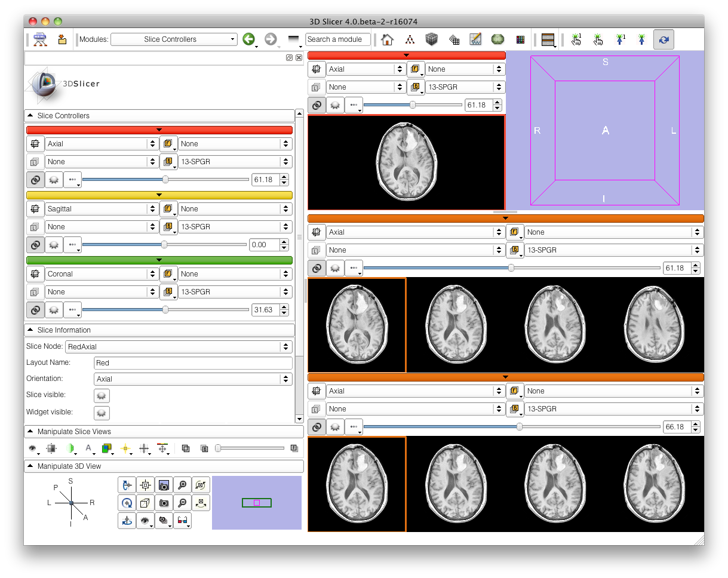The width and height of the screenshot is (728, 578).
Task: Click the load data icon in toolbar
Action: (62, 39)
